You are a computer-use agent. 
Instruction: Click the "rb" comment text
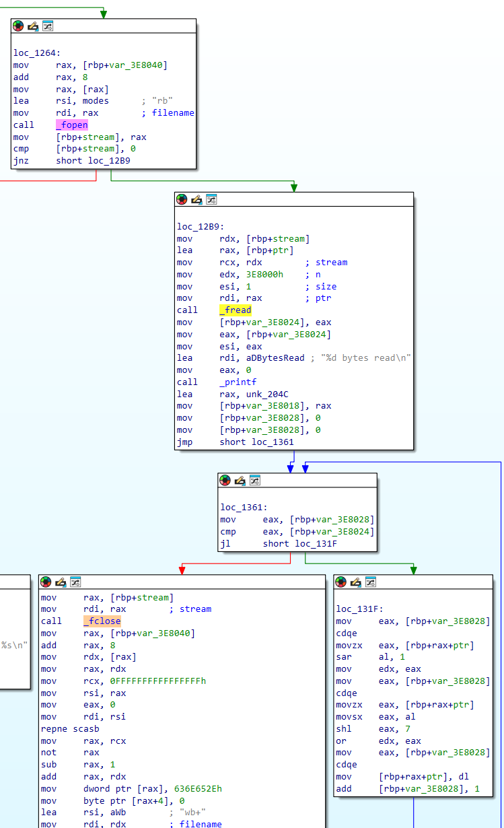(163, 101)
